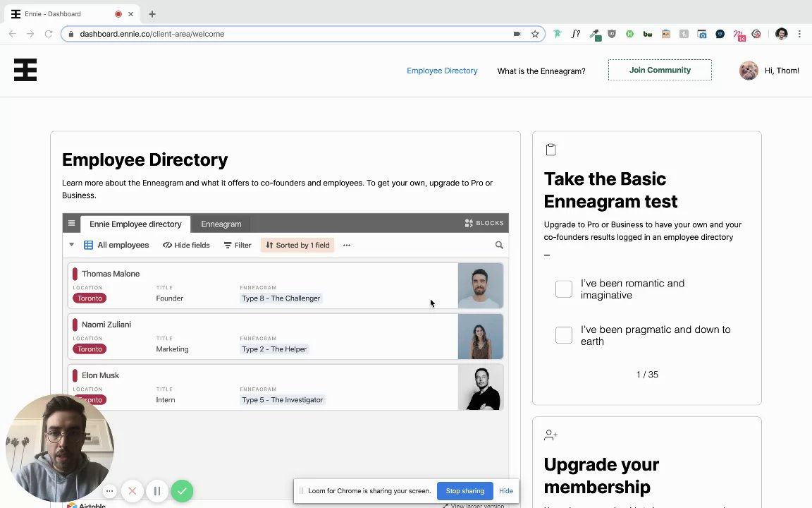Image resolution: width=812 pixels, height=508 pixels.
Task: Open Chrome three-dot menu
Action: (799, 34)
